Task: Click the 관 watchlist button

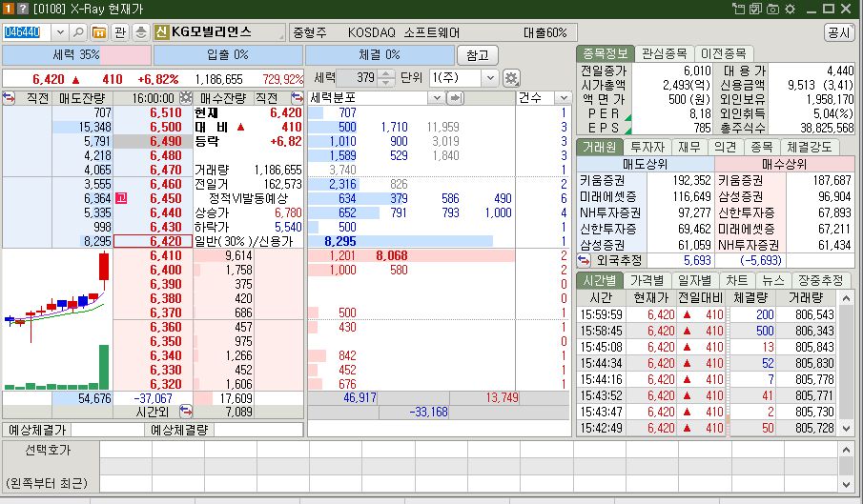Action: click(x=120, y=32)
